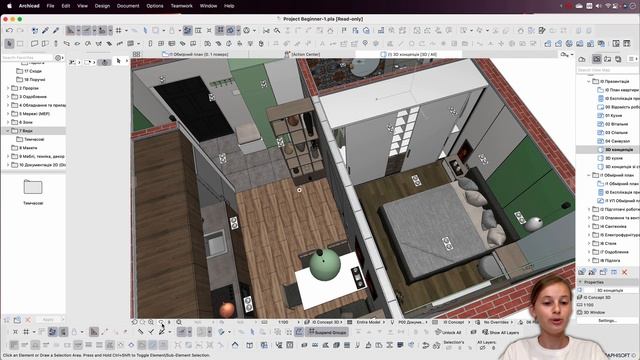Select the Marquee tool
The width and height of the screenshot is (640, 360).
(20, 43)
